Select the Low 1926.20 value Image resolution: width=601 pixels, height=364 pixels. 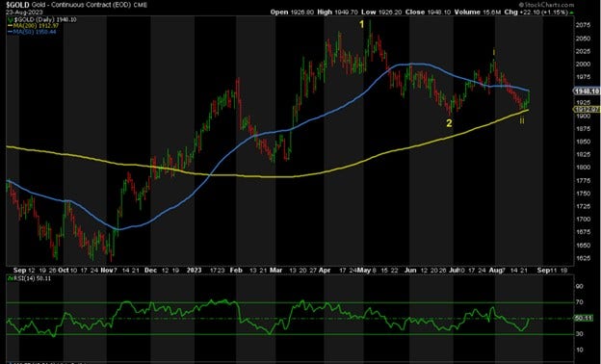381,13
